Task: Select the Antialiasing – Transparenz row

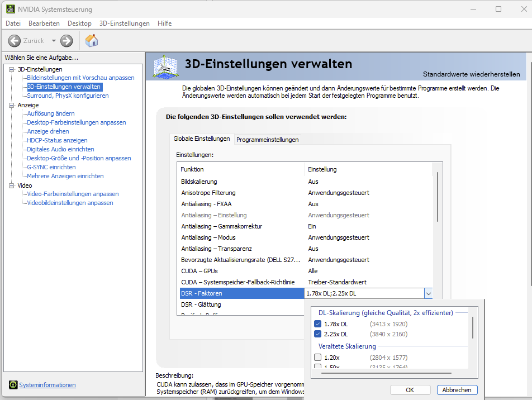Action: [x=306, y=249]
